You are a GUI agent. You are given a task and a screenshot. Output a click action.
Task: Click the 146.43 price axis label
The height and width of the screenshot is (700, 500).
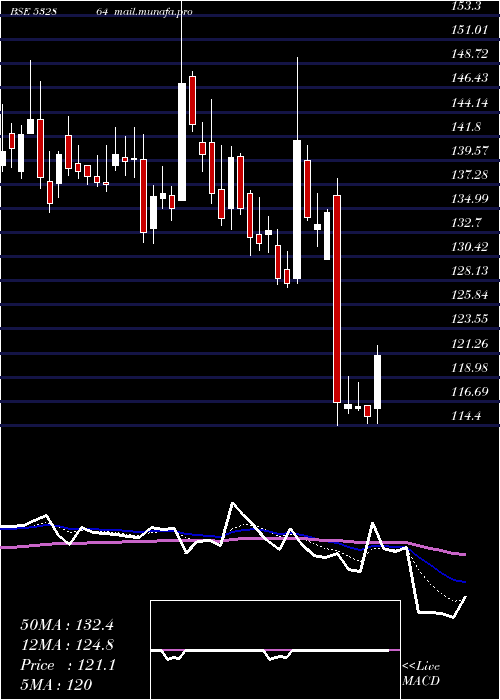coord(469,78)
